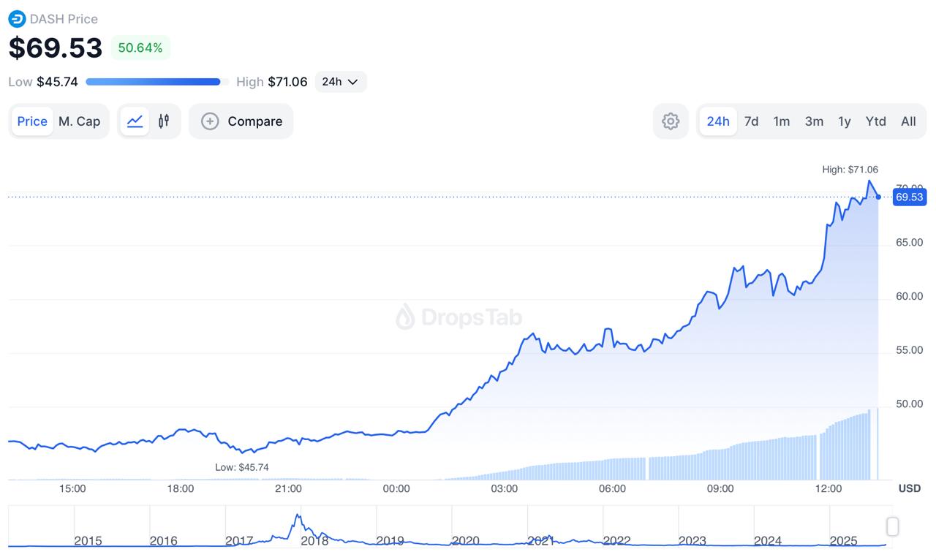Show the Ytd chart range
Image resolution: width=936 pixels, height=560 pixels.
tap(875, 121)
